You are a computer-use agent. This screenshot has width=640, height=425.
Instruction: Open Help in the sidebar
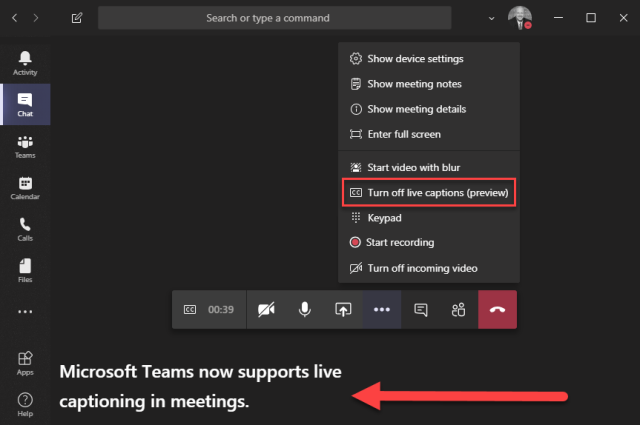25,404
